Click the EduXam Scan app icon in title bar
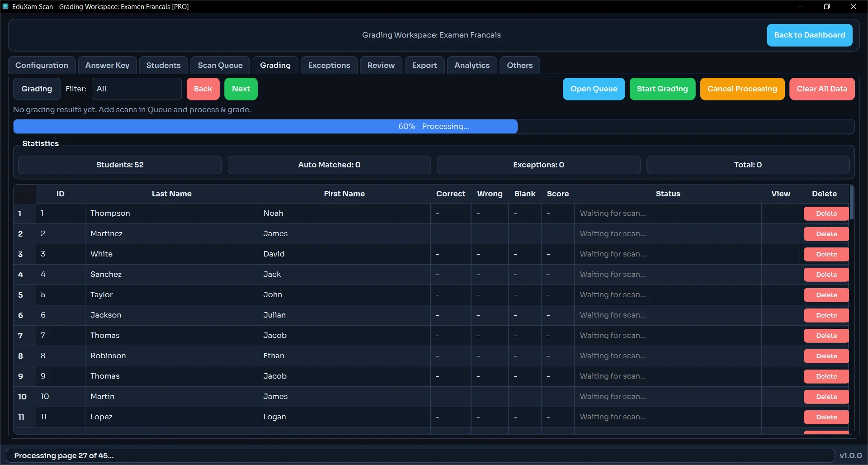 pos(5,6)
